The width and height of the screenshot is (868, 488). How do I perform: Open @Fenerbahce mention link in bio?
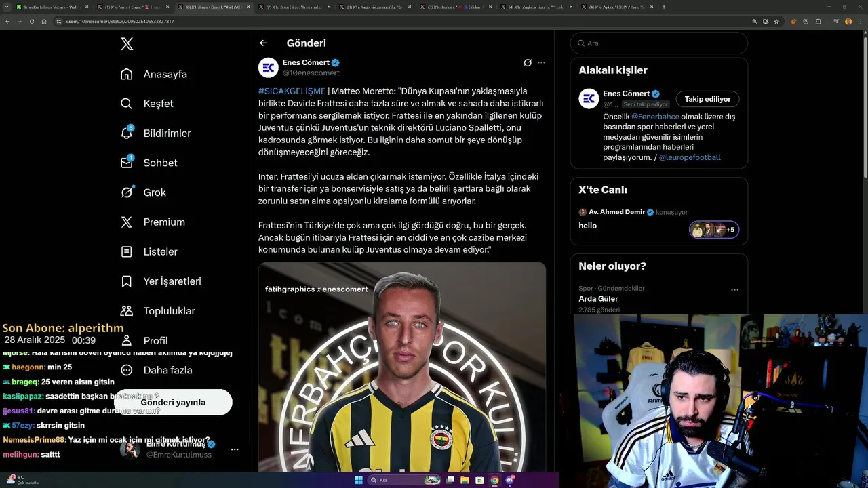click(655, 117)
